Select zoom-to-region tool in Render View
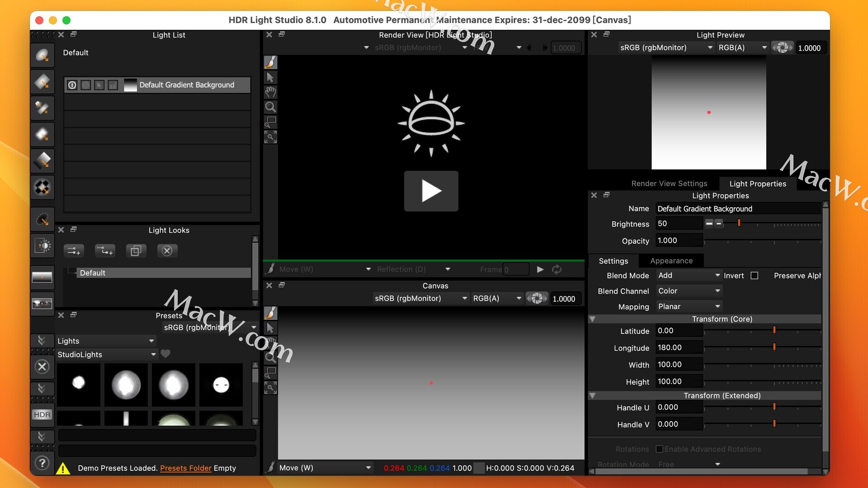Image resolution: width=868 pixels, height=488 pixels. [270, 122]
